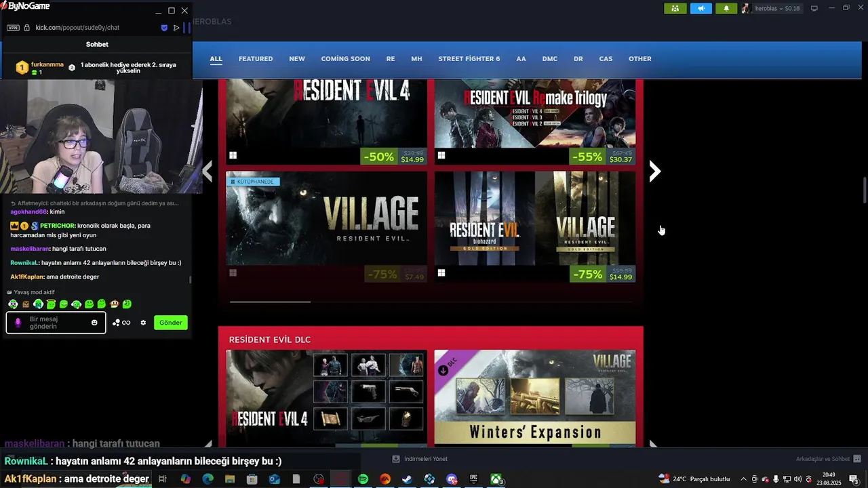
Task: Click shield icon in address bar
Action: click(164, 28)
